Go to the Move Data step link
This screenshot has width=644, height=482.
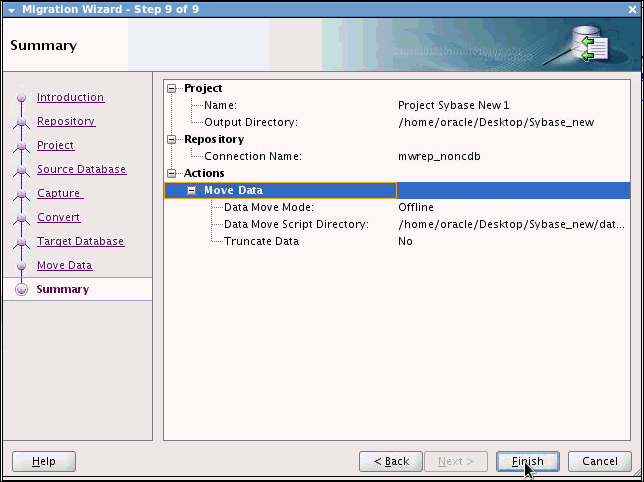64,265
